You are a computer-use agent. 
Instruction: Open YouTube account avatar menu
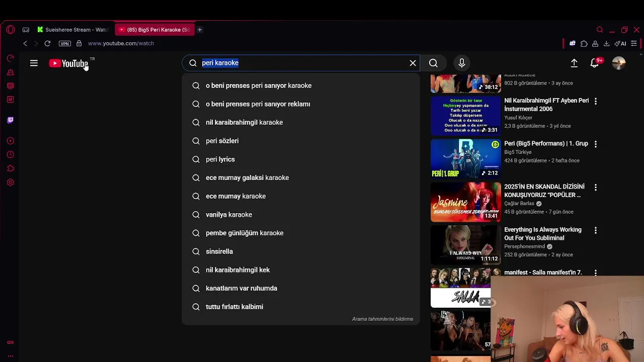click(619, 63)
